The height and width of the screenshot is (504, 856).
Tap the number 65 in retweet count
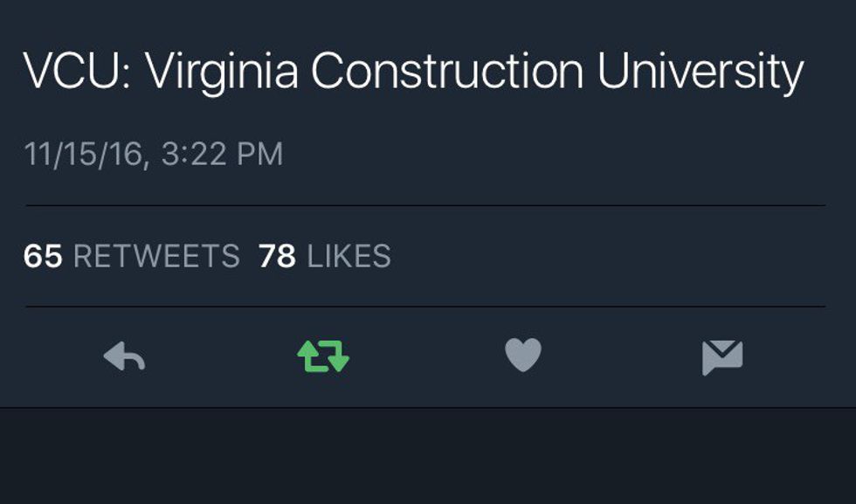coord(43,257)
